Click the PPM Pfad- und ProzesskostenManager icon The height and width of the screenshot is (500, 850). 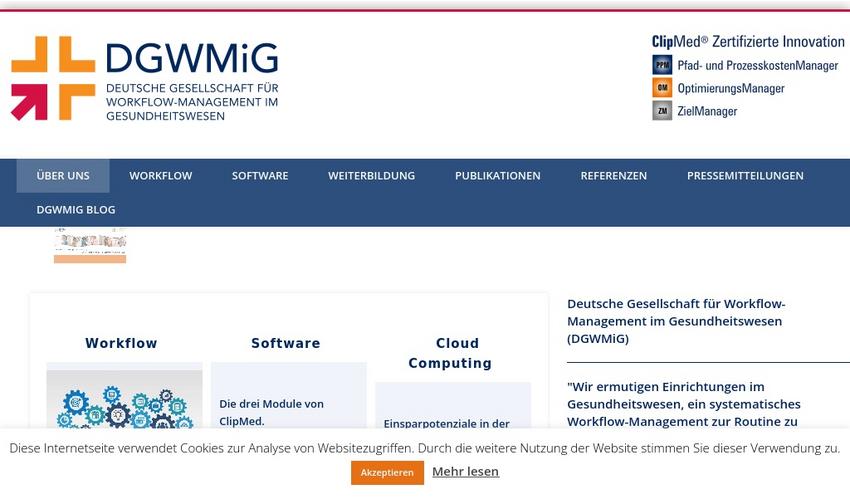coord(662,65)
